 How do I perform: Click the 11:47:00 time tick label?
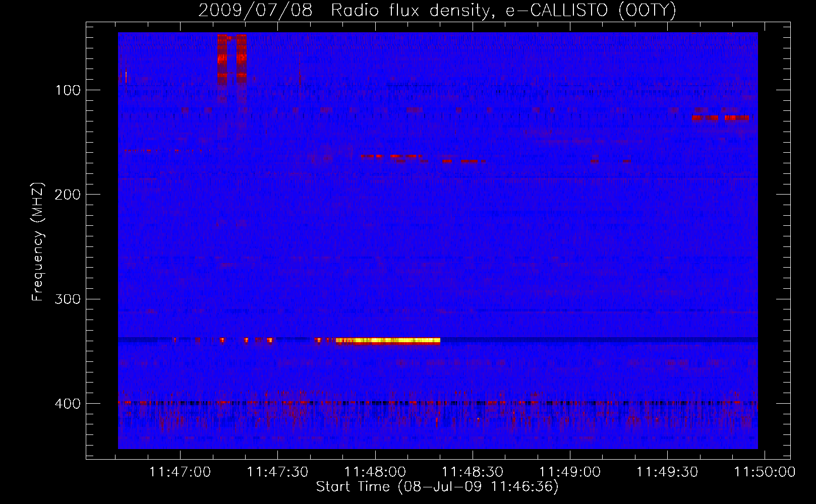[x=180, y=472]
